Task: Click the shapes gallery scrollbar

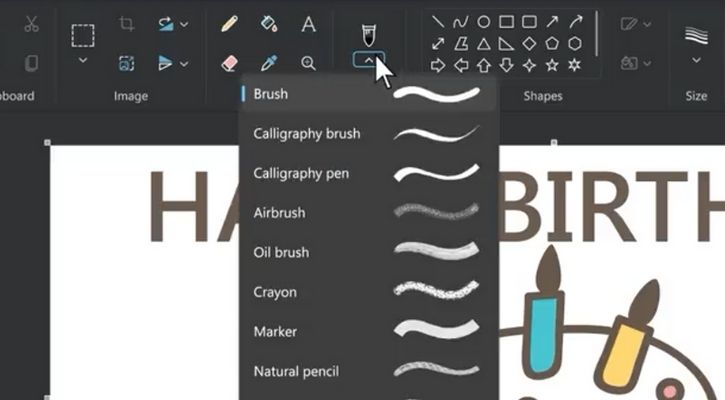Action: [x=597, y=33]
